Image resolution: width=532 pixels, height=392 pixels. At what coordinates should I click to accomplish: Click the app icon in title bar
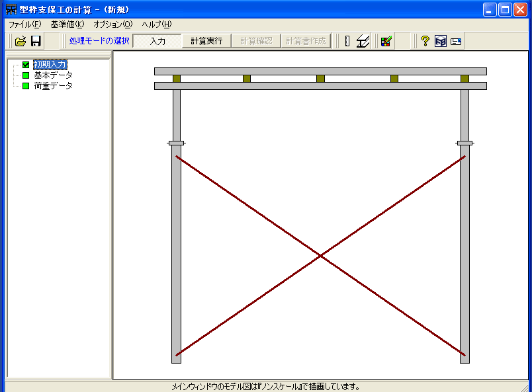[x=11, y=9]
